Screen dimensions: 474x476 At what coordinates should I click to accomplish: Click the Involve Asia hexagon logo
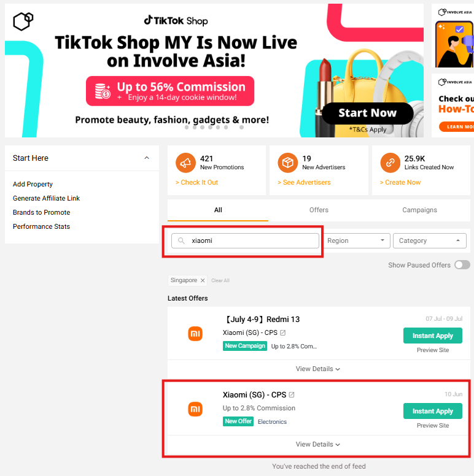(23, 21)
